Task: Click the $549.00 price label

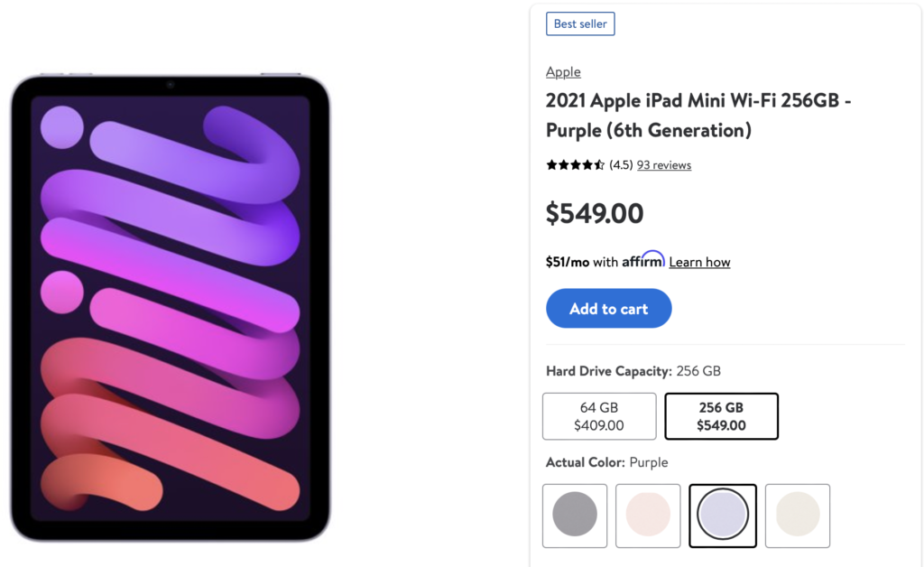Action: [595, 213]
